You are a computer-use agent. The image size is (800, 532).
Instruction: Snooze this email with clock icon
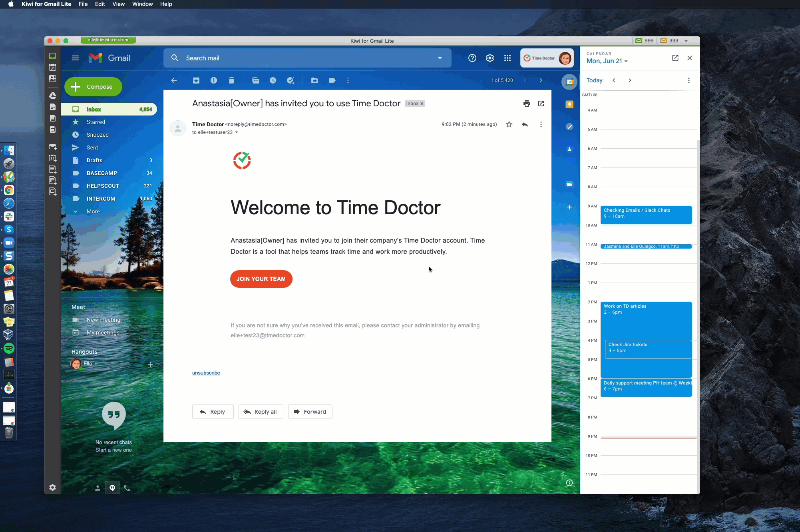(x=273, y=80)
